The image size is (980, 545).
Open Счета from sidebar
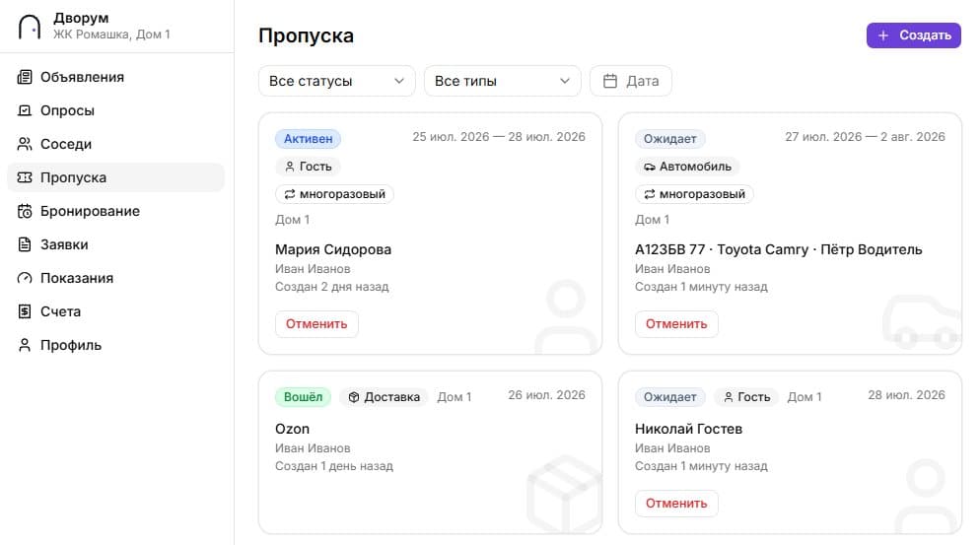point(115,311)
